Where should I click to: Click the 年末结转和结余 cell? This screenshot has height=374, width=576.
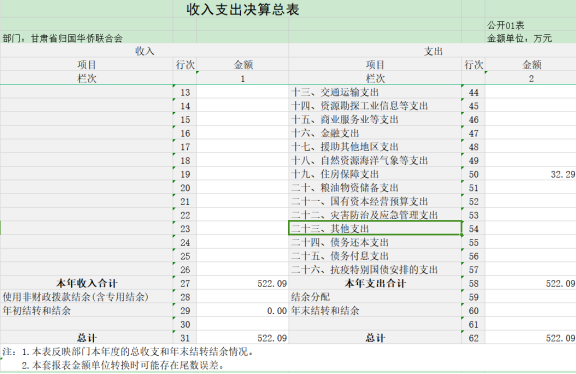click(x=375, y=310)
